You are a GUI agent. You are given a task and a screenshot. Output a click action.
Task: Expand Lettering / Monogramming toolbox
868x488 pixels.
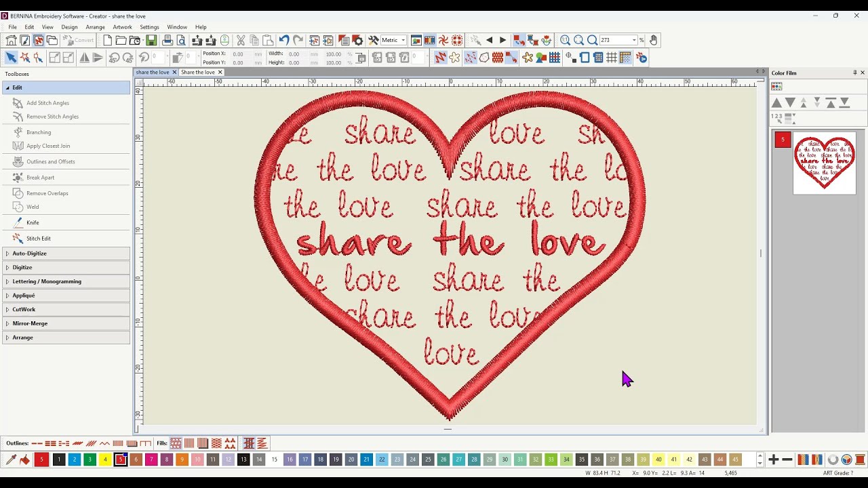(66, 281)
